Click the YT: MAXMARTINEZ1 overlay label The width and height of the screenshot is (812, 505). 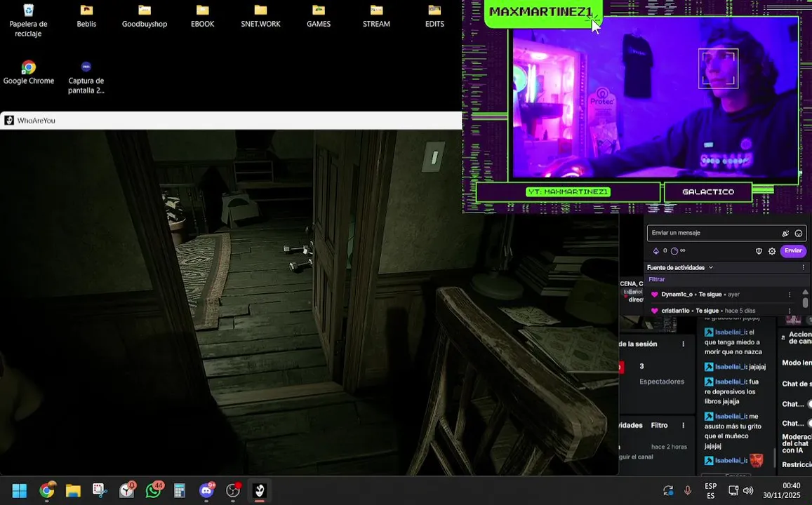point(568,192)
